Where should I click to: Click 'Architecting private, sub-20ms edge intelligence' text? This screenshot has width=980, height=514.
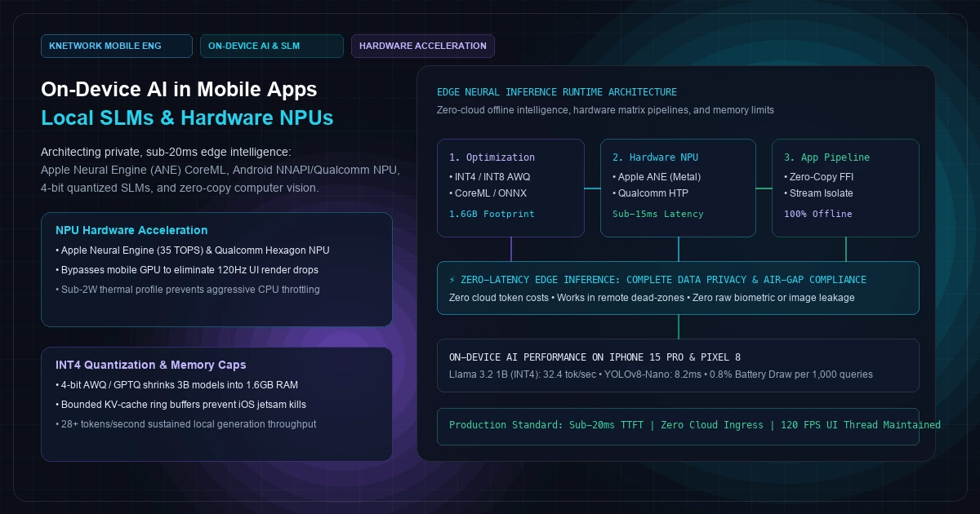[166, 153]
